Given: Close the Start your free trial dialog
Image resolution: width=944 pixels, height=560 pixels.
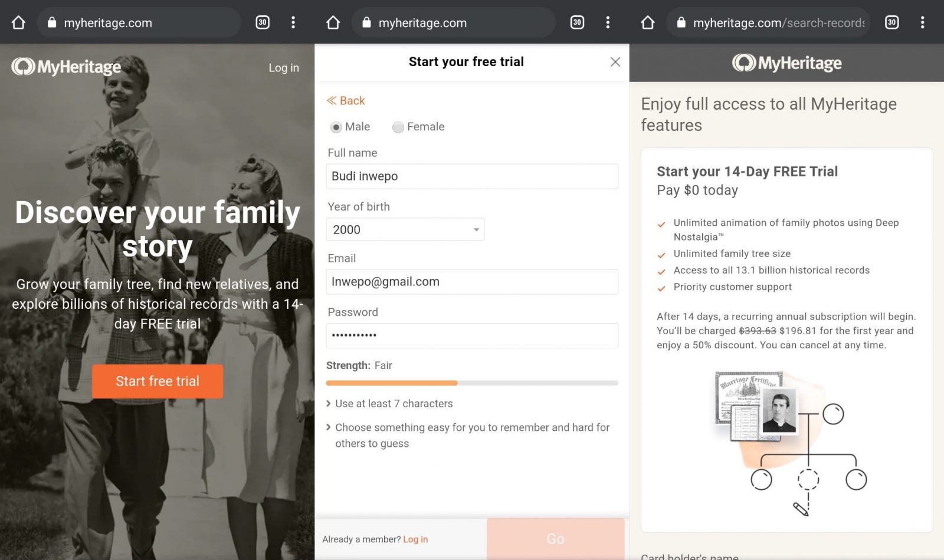Looking at the screenshot, I should point(615,62).
